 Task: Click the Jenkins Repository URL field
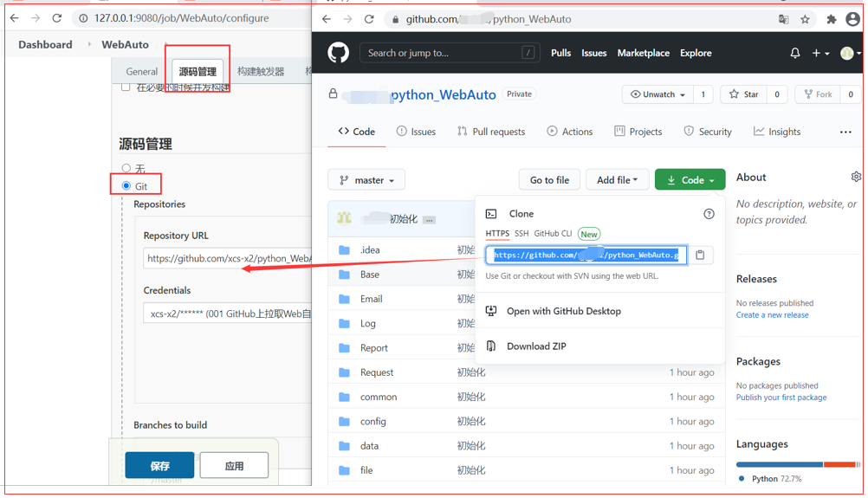[x=227, y=258]
